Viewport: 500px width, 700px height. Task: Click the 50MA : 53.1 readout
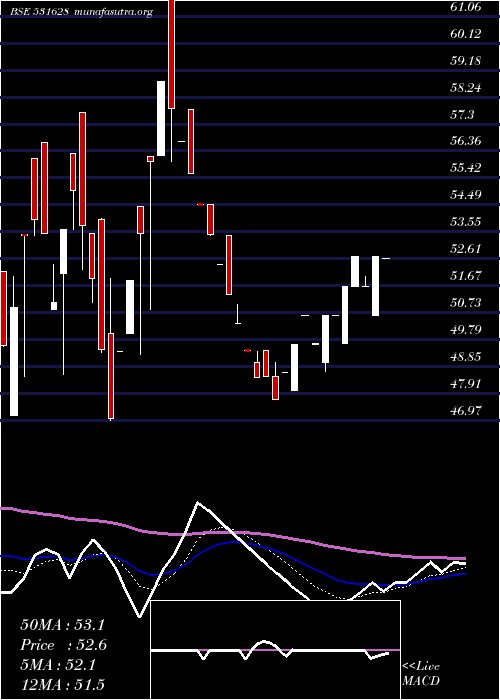click(62, 625)
